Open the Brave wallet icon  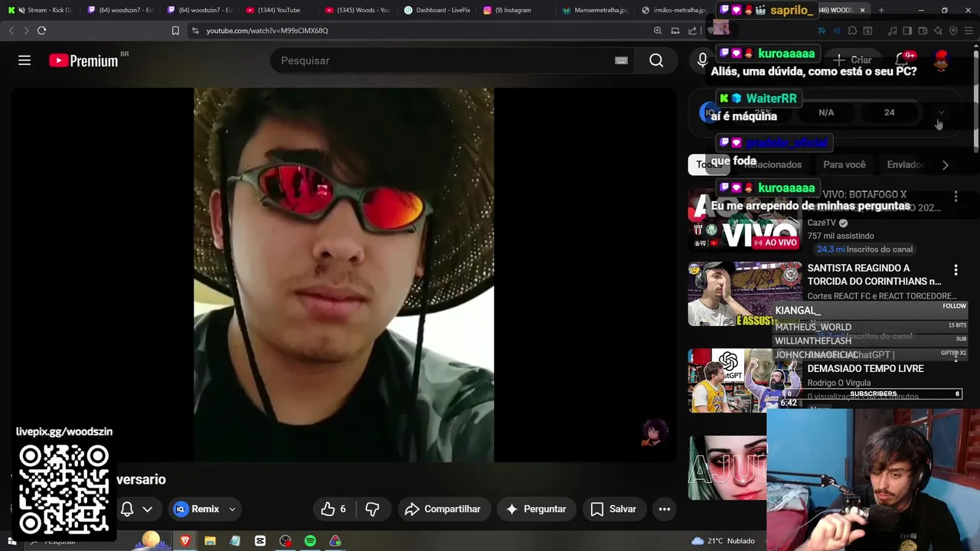923,31
